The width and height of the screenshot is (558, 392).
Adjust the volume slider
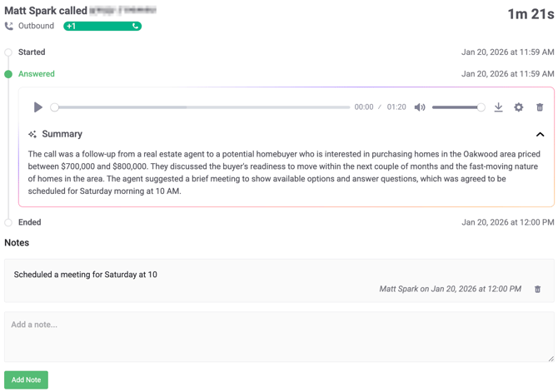[457, 107]
